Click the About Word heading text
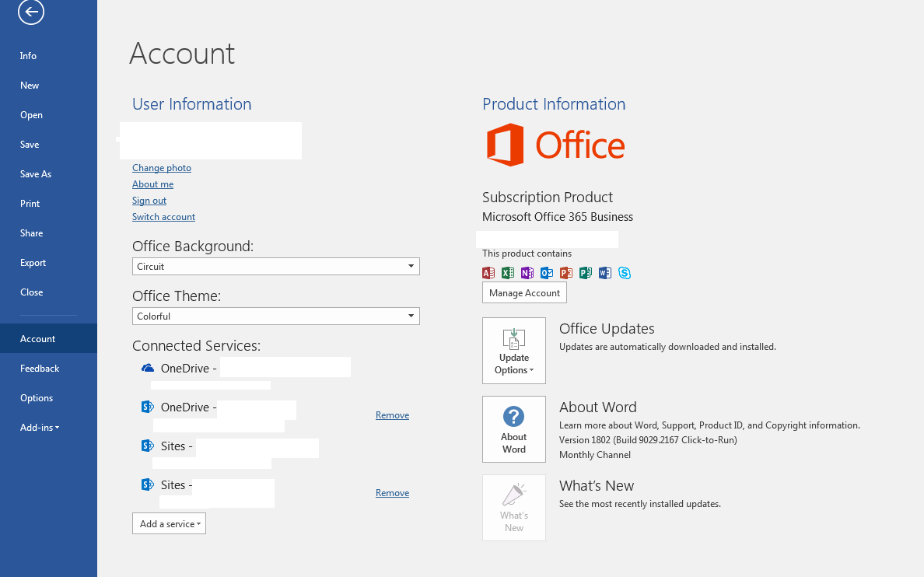 pyautogui.click(x=597, y=407)
